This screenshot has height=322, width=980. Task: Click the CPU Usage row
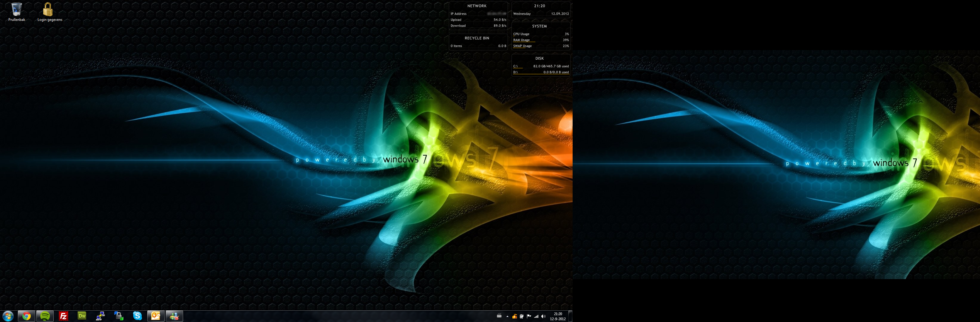[541, 34]
